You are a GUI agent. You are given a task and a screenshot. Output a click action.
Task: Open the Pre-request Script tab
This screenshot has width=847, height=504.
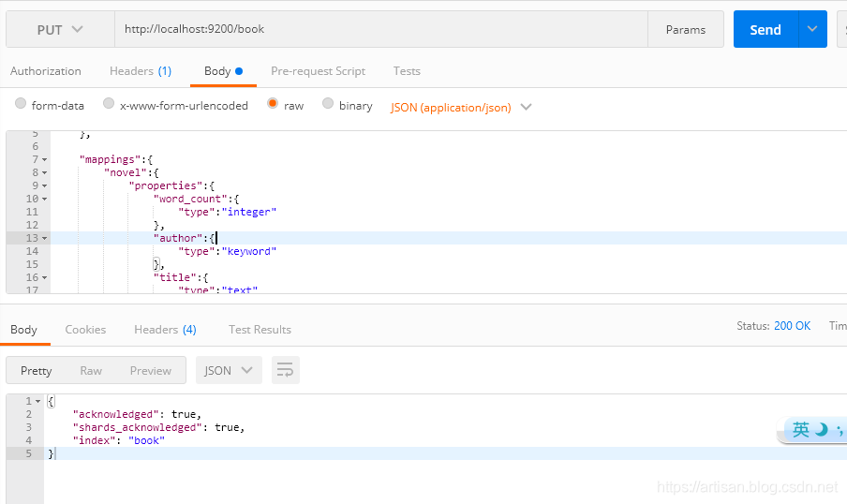(x=318, y=71)
